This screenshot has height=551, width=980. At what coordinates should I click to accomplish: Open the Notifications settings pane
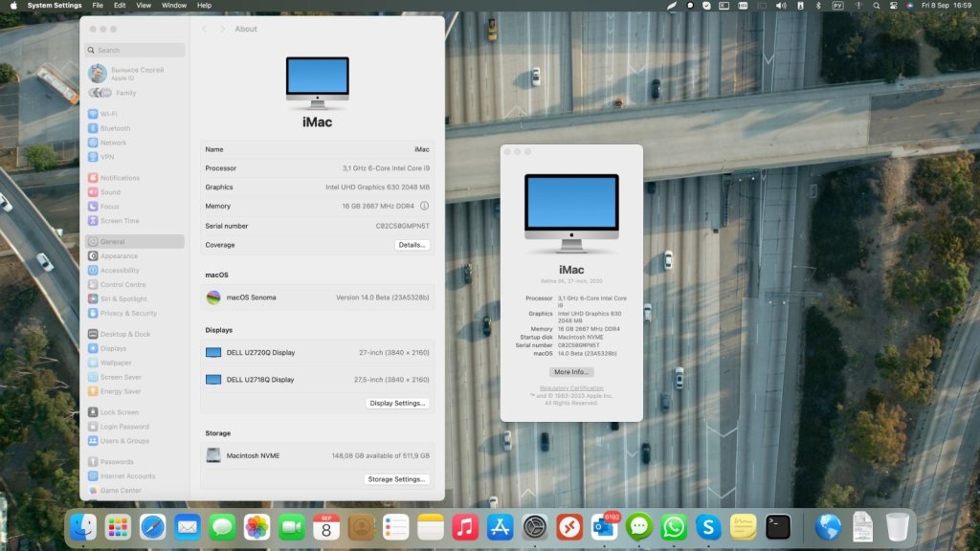[120, 178]
